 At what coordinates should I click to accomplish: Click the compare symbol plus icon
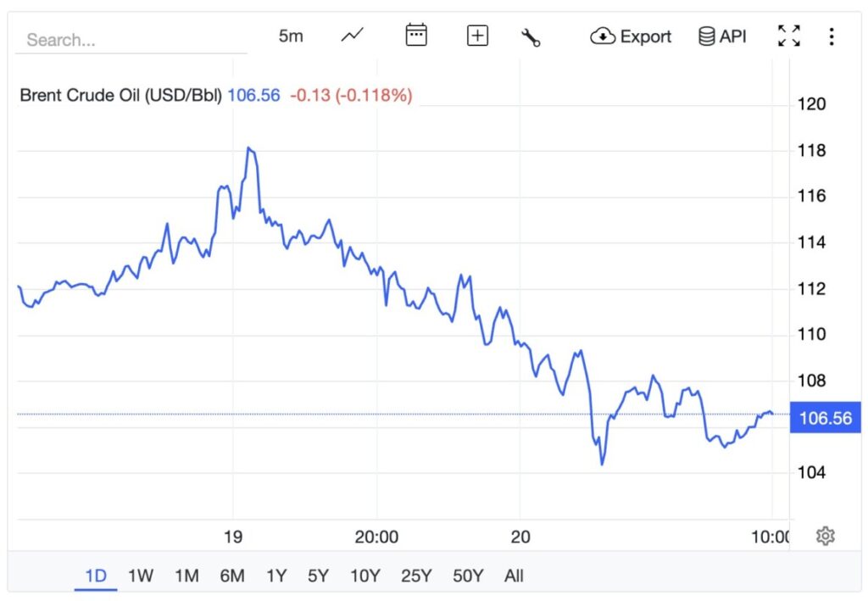[x=476, y=36]
